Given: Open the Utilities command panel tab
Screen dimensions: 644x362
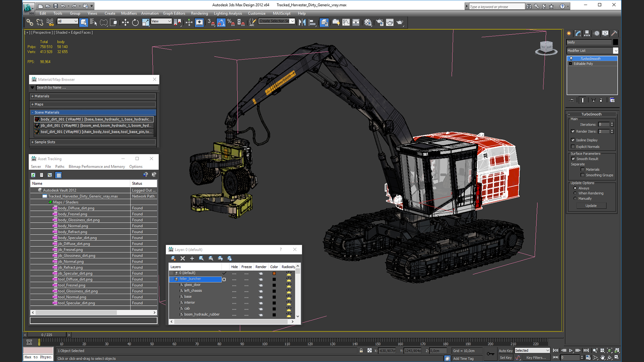Looking at the screenshot, I should (614, 33).
